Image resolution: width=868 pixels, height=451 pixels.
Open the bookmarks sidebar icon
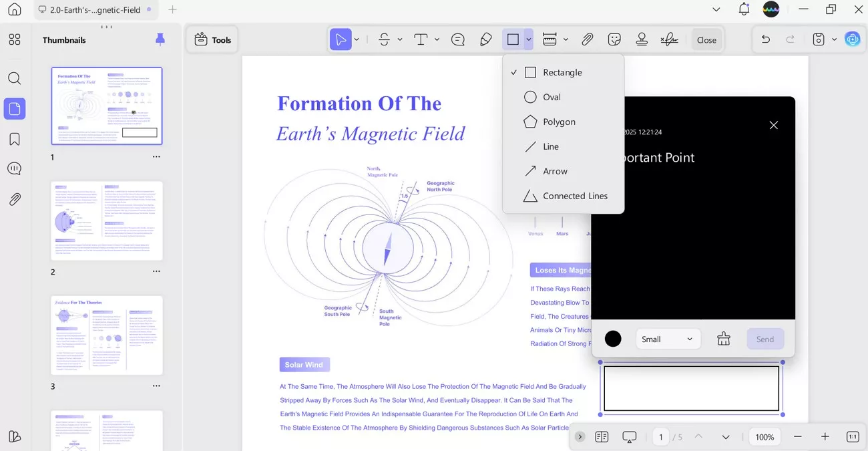tap(15, 139)
